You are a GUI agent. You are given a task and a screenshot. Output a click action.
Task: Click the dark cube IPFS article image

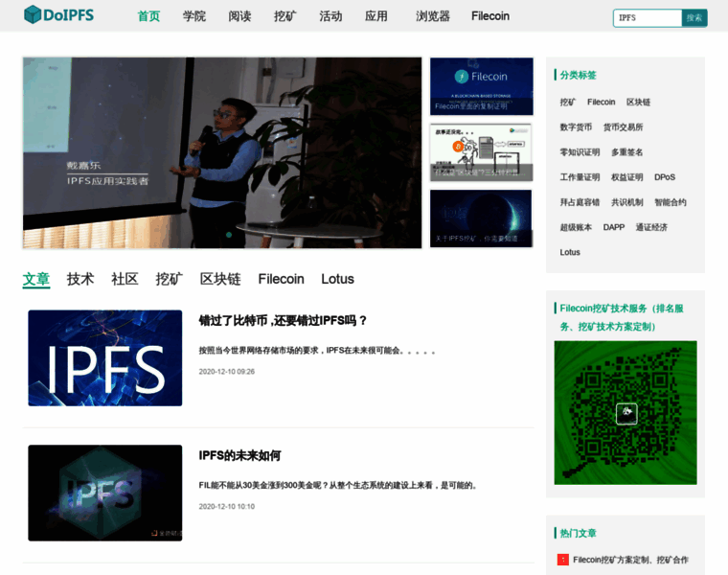[x=105, y=493]
